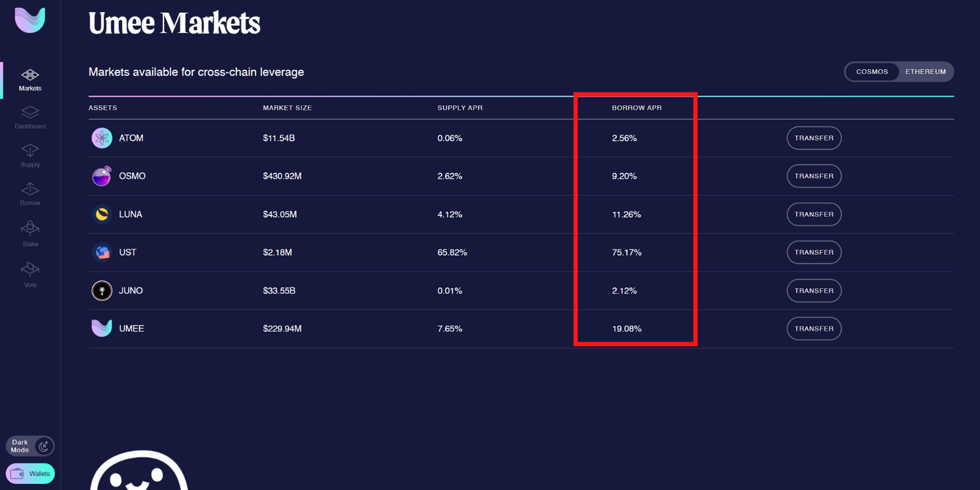The width and height of the screenshot is (980, 490).
Task: Click the JUNO token icon
Action: [102, 290]
